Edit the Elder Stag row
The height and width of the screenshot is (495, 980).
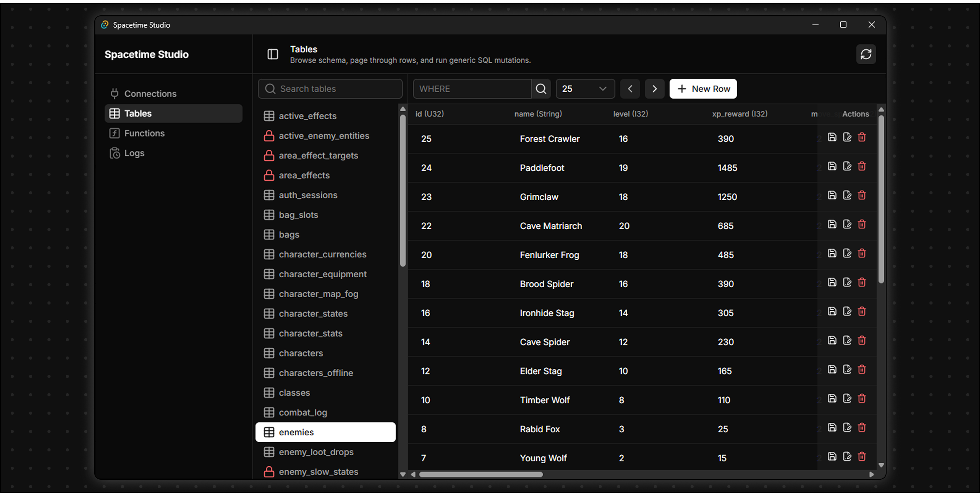tap(847, 370)
